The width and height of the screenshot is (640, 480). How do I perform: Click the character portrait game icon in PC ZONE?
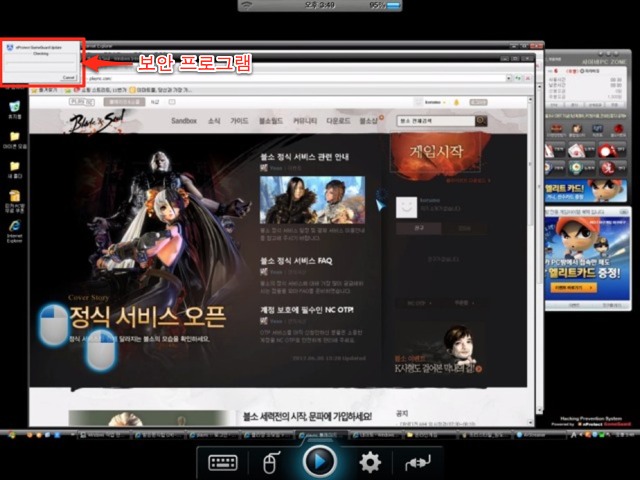[577, 130]
